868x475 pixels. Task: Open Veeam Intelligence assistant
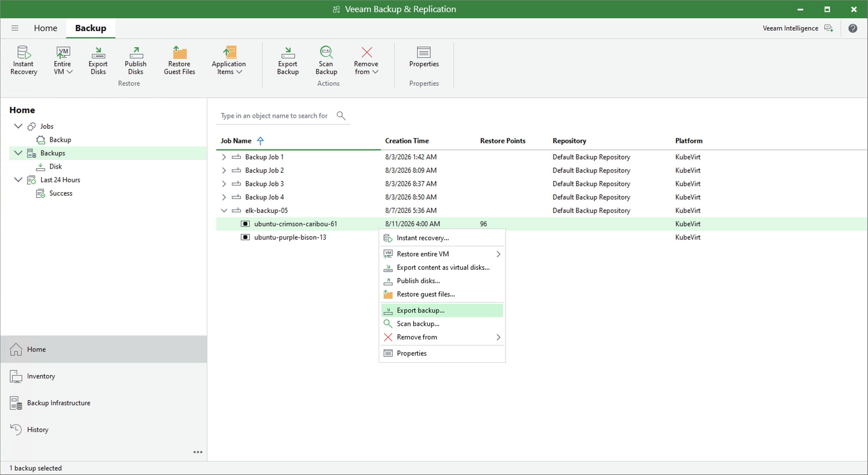[x=798, y=28]
